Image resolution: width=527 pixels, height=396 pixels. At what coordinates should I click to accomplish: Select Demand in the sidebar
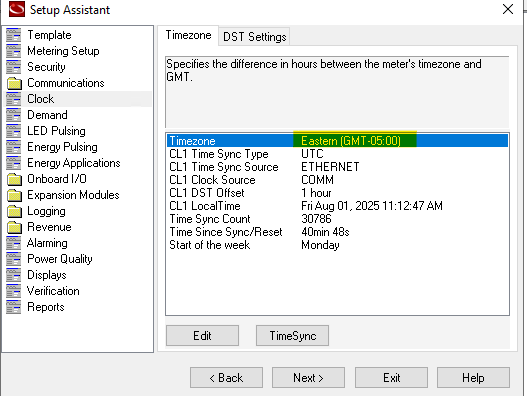click(x=47, y=115)
